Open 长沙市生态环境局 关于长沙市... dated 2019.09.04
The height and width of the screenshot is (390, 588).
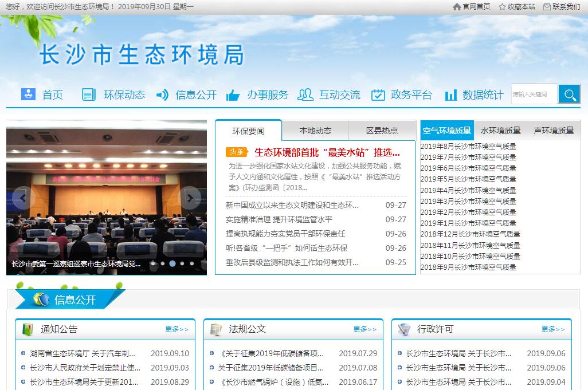tap(458, 382)
